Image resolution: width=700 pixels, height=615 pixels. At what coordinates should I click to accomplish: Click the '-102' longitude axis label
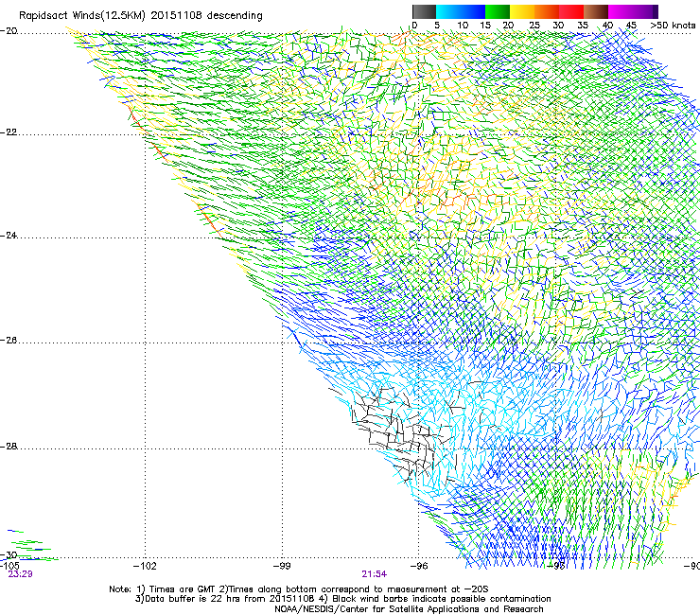click(x=145, y=567)
